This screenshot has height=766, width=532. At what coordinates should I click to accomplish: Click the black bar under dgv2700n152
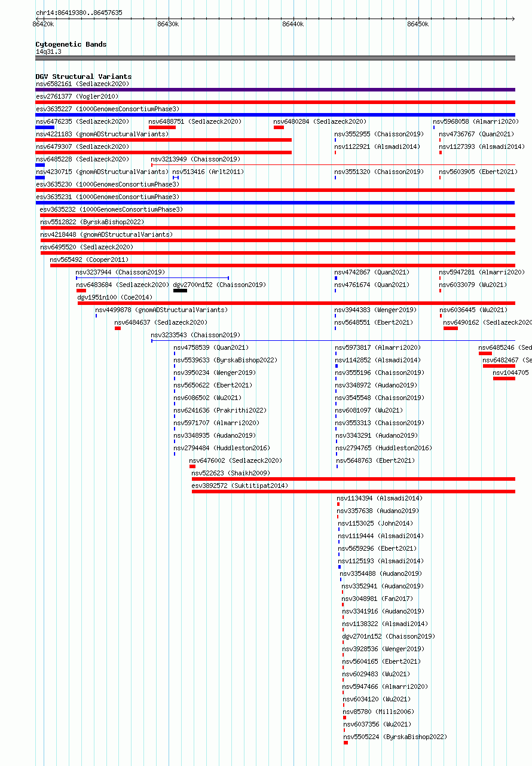180,291
